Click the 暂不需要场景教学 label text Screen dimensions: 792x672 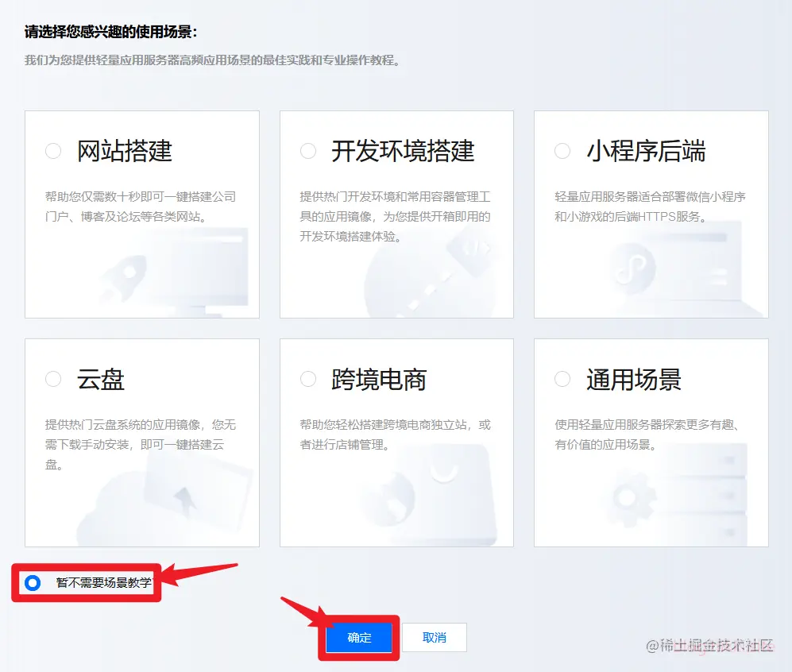click(x=103, y=582)
